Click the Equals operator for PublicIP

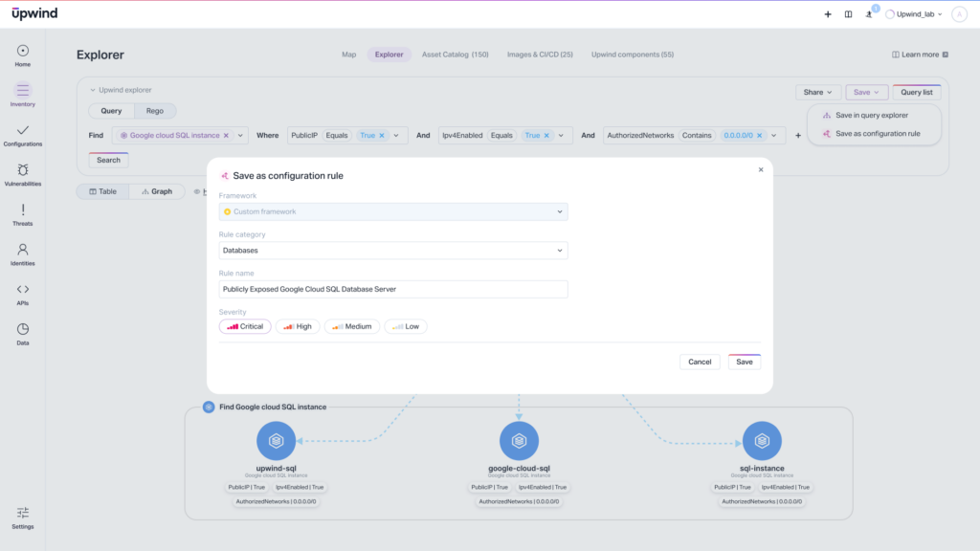(x=337, y=136)
